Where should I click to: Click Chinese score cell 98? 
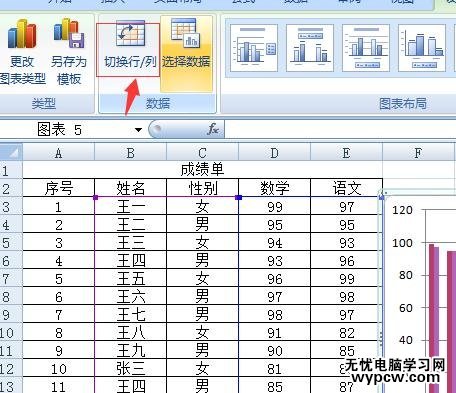(346, 296)
